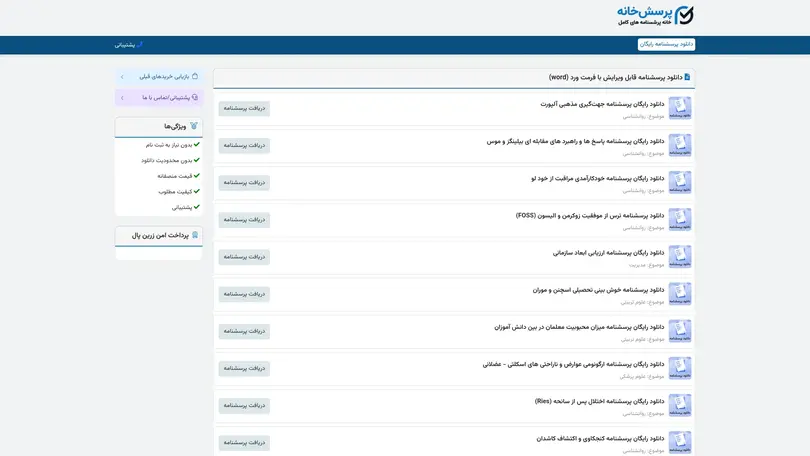This screenshot has height=456, width=810.
Task: Open دانلود پرسشنامه رایگان menu item
Action: [x=666, y=44]
